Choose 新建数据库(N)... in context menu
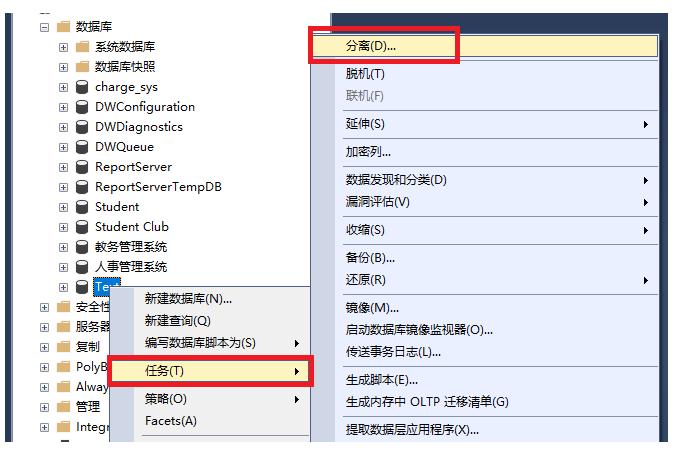The width and height of the screenshot is (681, 459). point(210,299)
